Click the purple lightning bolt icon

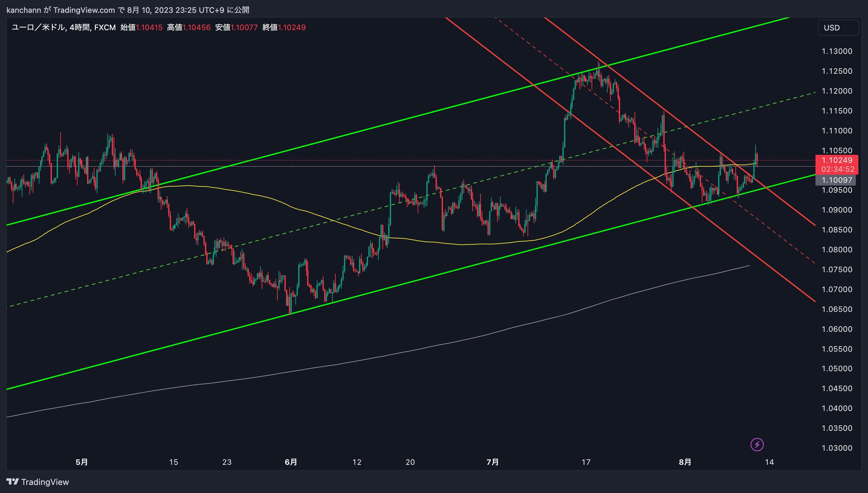pos(757,445)
